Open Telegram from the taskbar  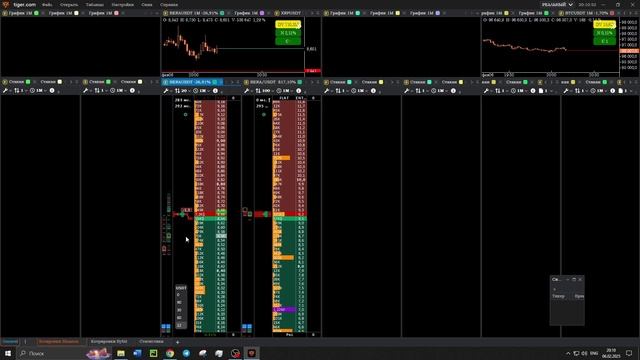[186, 353]
